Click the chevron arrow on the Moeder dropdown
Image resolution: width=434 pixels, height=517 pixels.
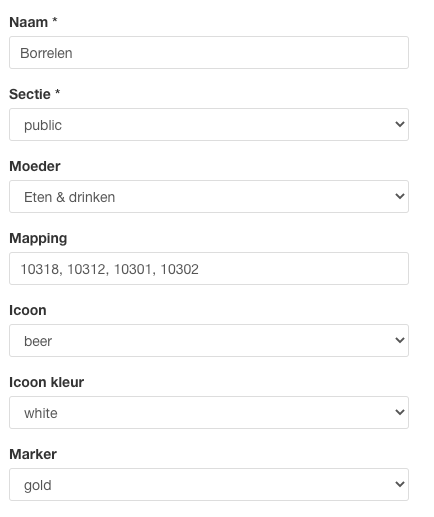(x=400, y=196)
